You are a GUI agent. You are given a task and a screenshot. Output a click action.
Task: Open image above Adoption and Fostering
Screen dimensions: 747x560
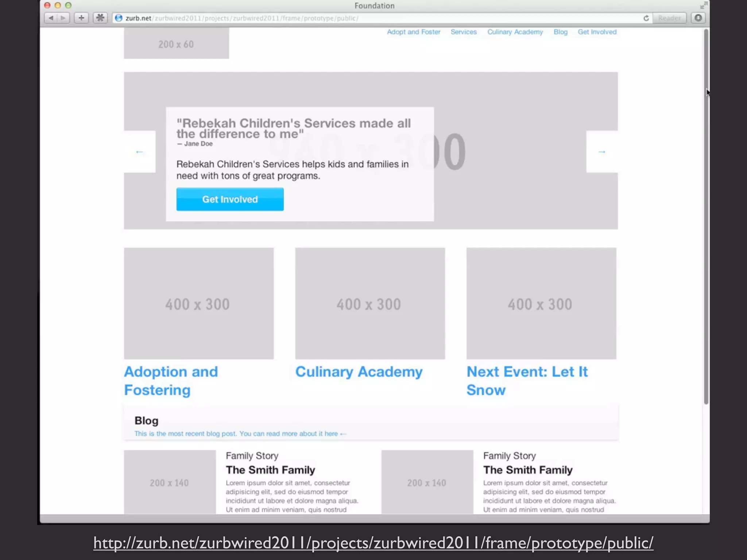[x=199, y=304]
